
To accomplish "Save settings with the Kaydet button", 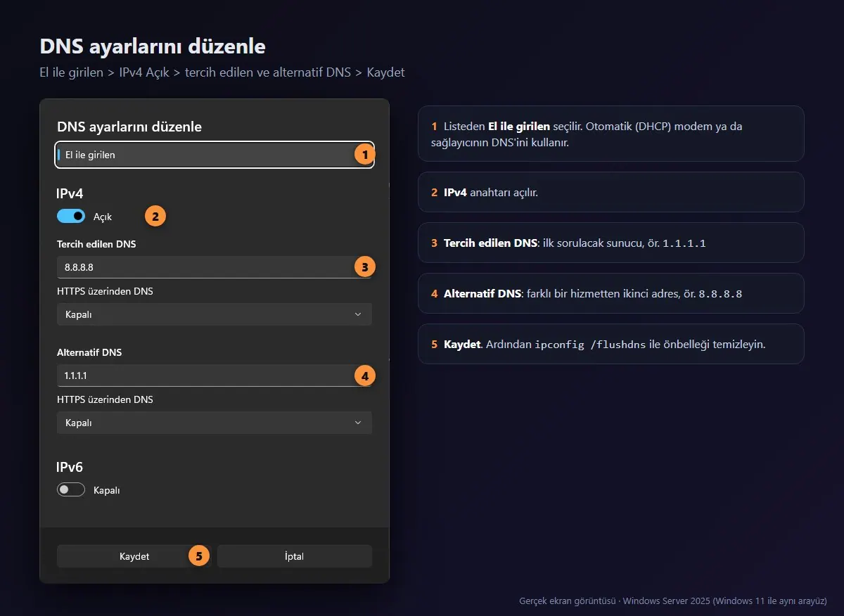I will click(134, 556).
